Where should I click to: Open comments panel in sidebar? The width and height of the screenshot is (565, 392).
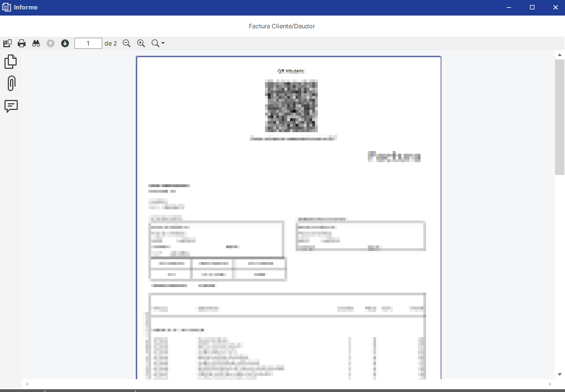tap(11, 106)
